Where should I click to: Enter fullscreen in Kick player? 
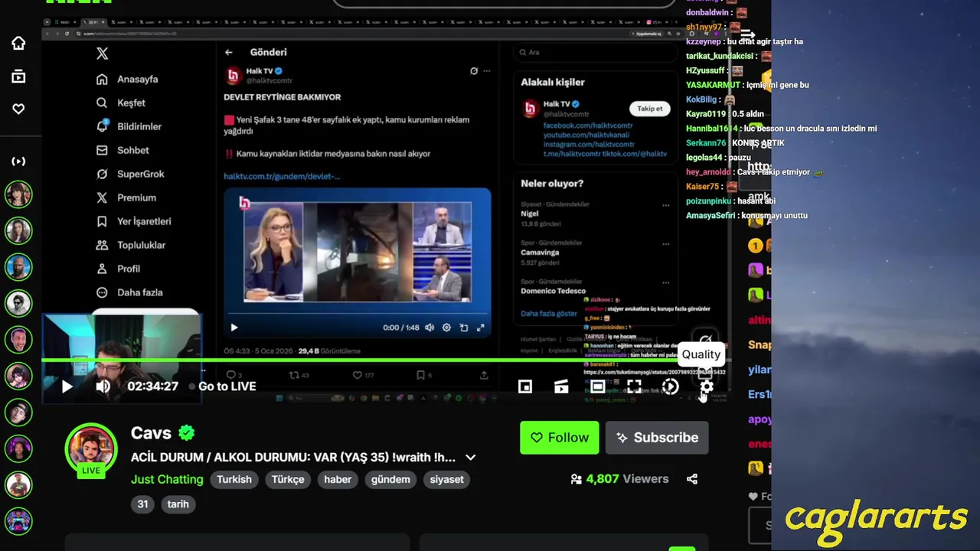point(634,386)
